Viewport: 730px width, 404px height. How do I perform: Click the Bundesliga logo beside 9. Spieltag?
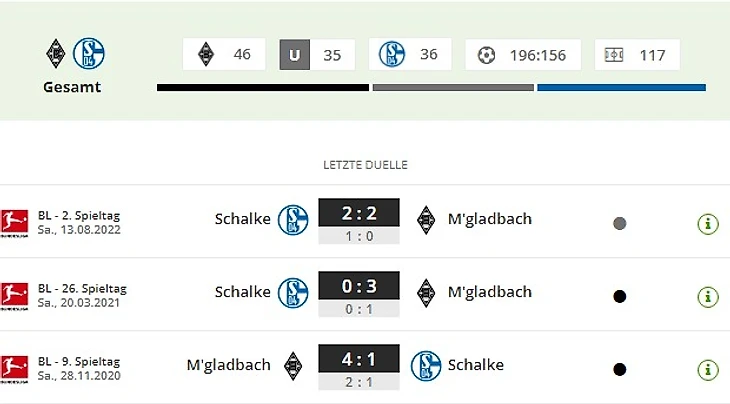14,368
